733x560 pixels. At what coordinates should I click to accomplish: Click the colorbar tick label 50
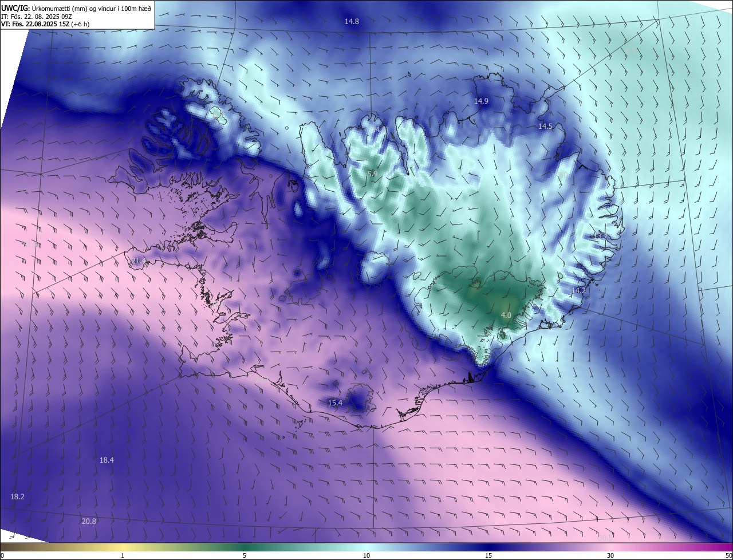(728, 555)
